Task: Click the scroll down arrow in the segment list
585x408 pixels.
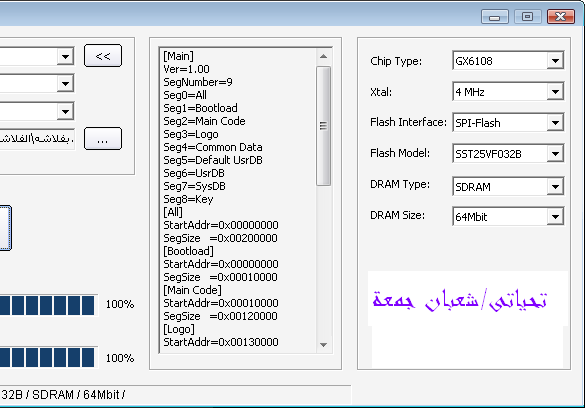Action: click(x=323, y=345)
